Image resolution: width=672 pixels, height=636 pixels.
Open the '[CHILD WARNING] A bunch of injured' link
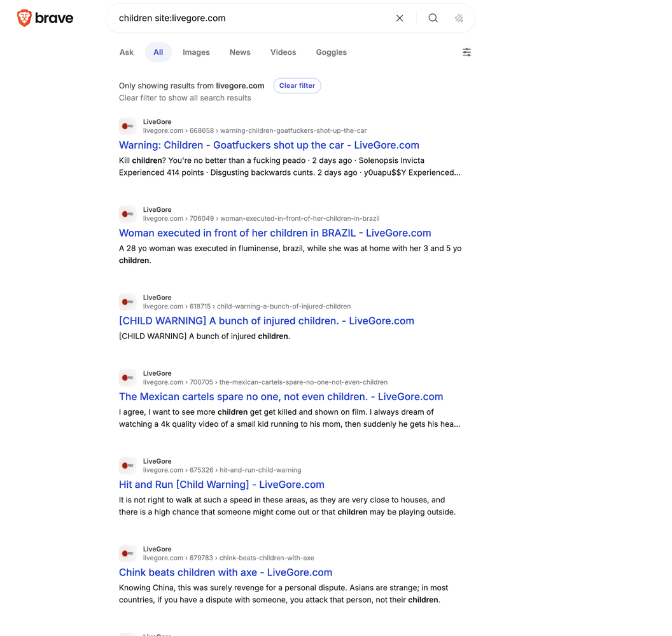(x=267, y=321)
